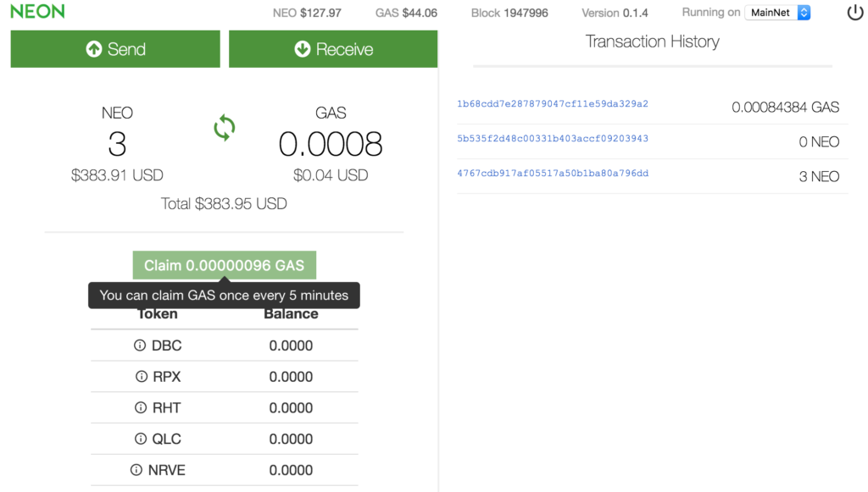This screenshot has width=868, height=492.
Task: Click the info icon next to RHT
Action: click(x=141, y=407)
